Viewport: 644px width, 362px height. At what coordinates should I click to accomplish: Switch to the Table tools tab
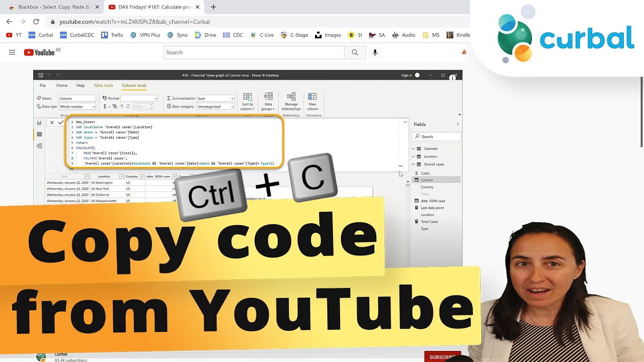click(103, 85)
